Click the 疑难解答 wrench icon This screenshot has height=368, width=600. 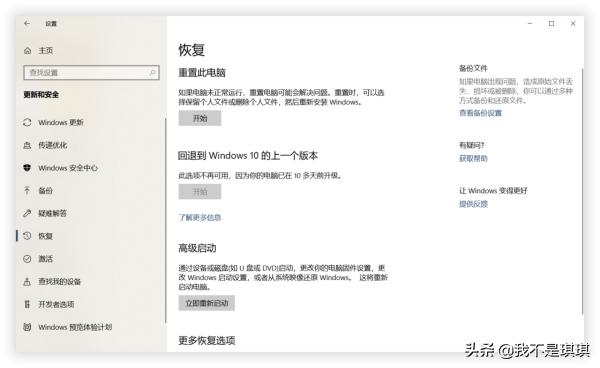[x=27, y=213]
